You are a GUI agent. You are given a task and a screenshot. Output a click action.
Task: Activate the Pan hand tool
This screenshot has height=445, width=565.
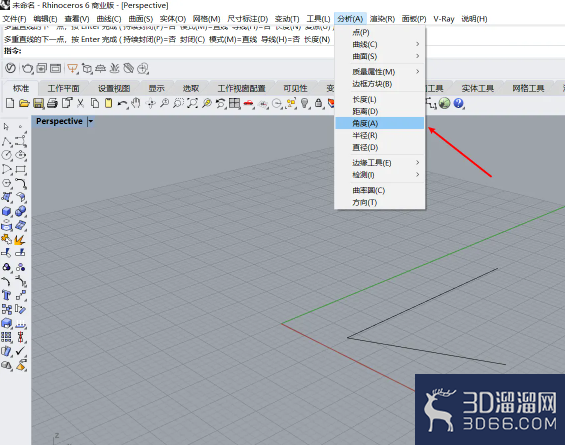tap(136, 103)
